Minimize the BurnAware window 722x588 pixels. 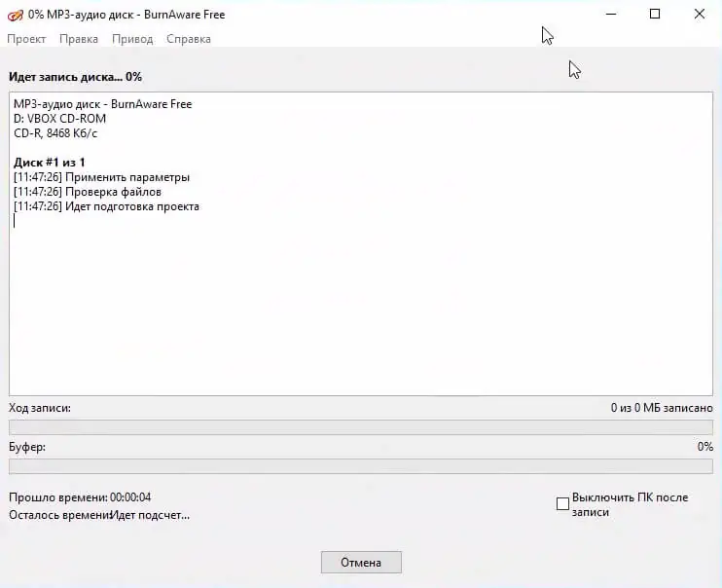tap(611, 15)
